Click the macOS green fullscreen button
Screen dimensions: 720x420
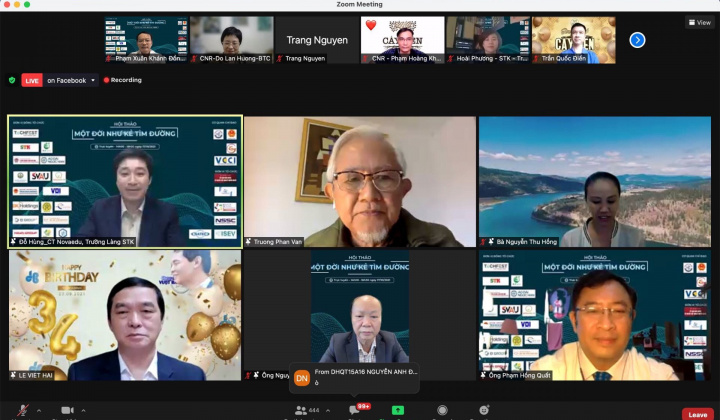point(27,5)
